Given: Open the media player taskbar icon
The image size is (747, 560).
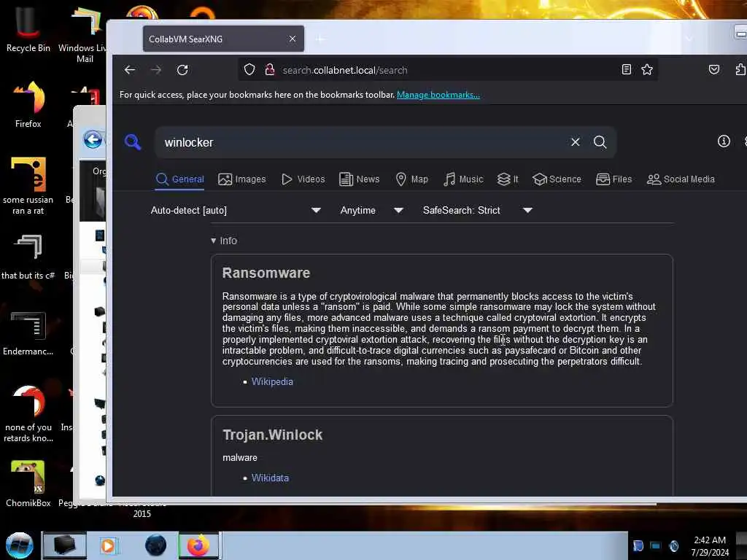Looking at the screenshot, I should coord(109,545).
